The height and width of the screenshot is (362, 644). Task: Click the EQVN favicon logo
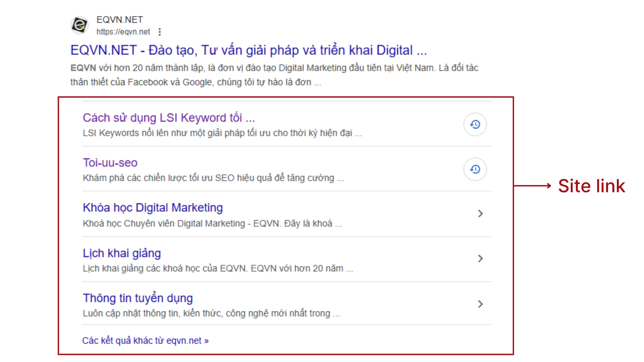coord(79,25)
